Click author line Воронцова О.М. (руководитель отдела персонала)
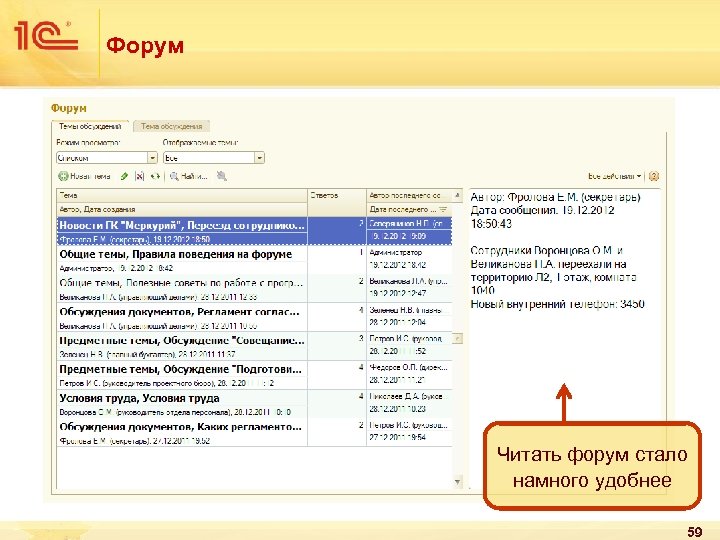720x540 pixels. tap(175, 412)
